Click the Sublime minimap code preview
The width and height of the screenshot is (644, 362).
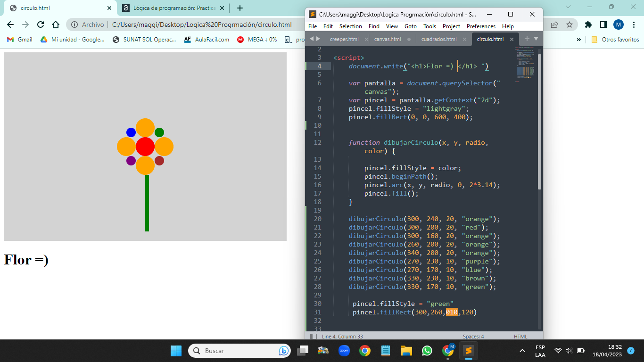click(x=525, y=64)
